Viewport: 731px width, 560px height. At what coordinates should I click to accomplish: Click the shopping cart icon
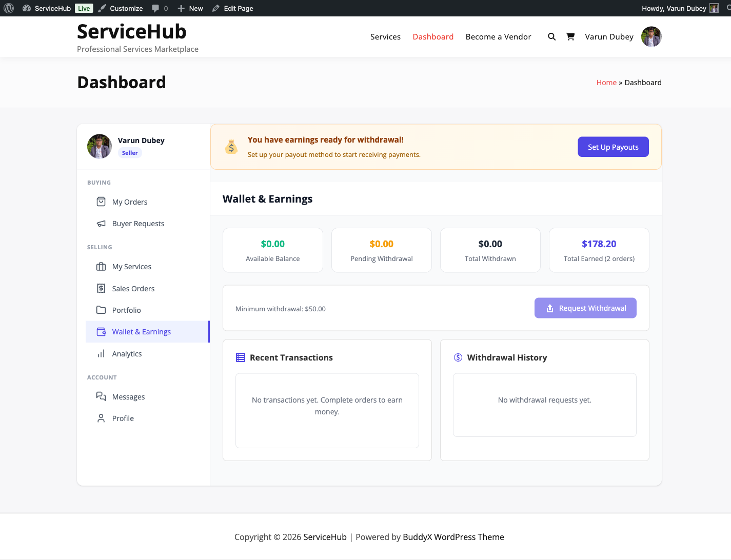(x=570, y=36)
